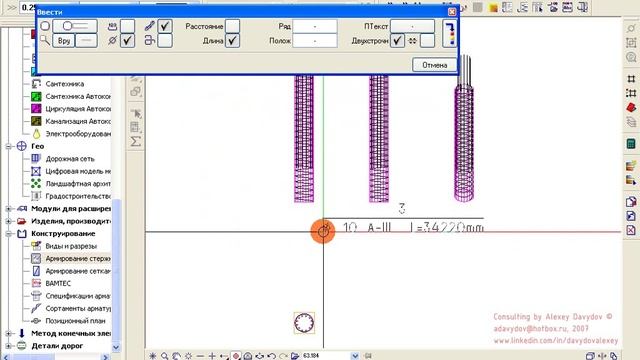
Task: Click the gray square icon in top toolbar
Action: [x=478, y=7]
